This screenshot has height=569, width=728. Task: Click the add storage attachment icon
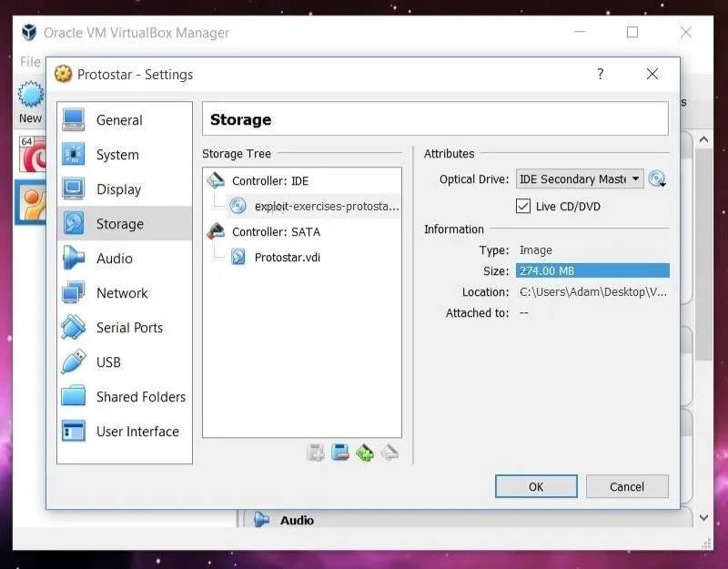(x=316, y=452)
